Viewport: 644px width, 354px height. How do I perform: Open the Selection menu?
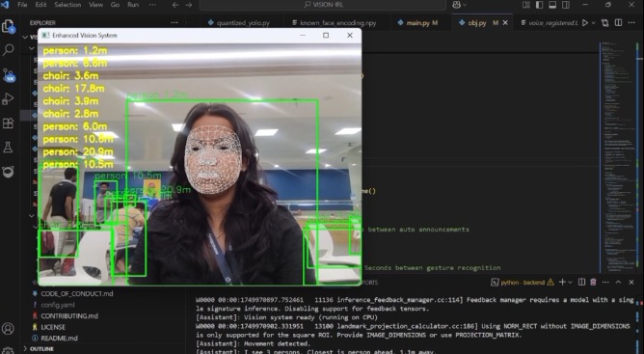[x=68, y=5]
